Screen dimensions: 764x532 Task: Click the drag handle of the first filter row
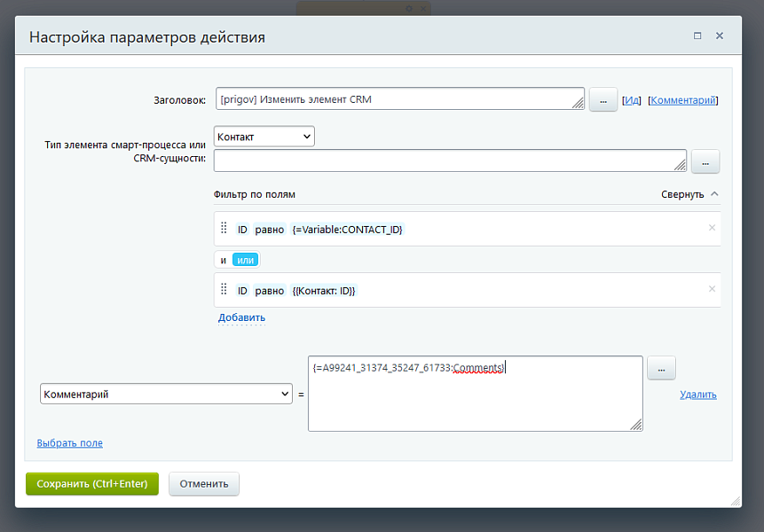click(224, 228)
